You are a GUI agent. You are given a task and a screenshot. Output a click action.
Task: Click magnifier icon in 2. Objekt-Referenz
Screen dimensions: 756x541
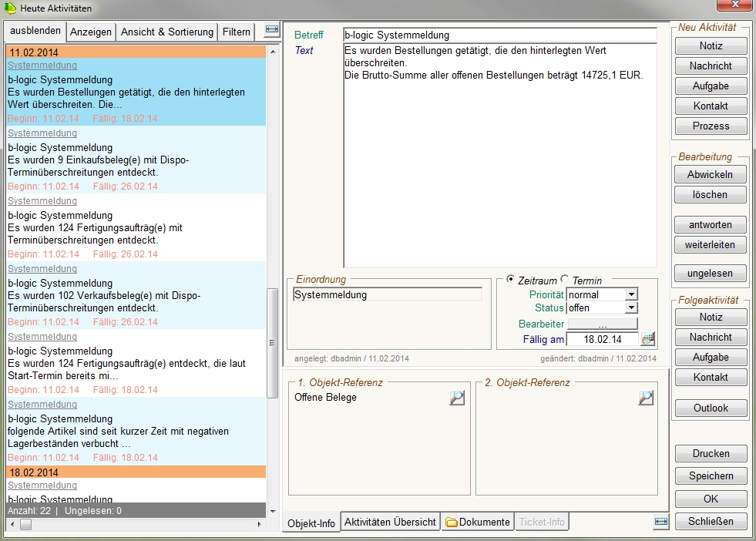645,398
